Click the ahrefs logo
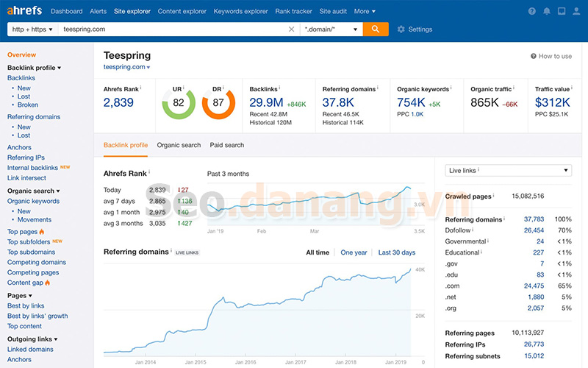Image resolution: width=588 pixels, height=368 pixels. [x=24, y=11]
